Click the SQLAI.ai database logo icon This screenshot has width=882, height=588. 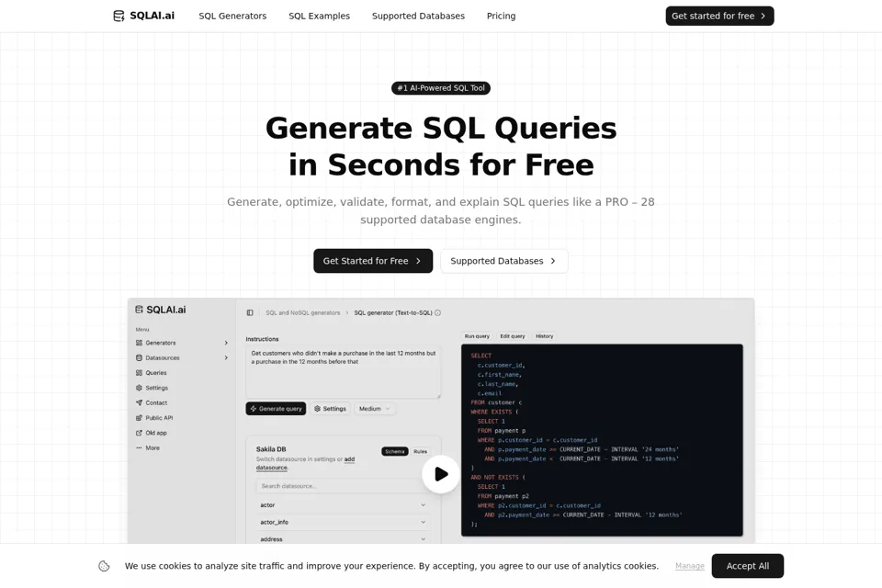pos(119,16)
